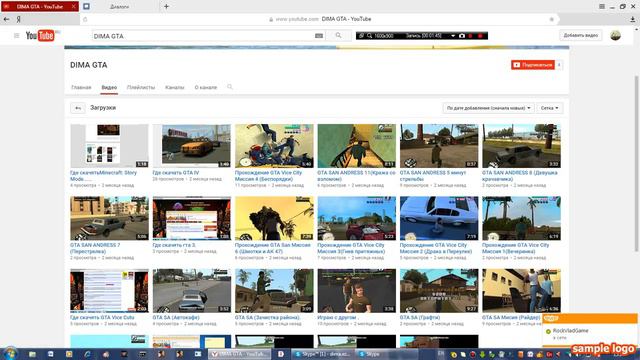Open sort by date added dropdown

pos(488,108)
